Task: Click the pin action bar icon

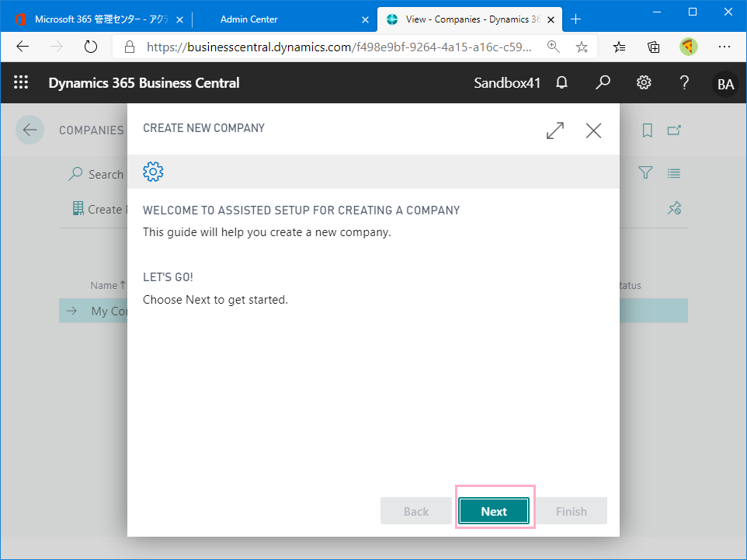Action: pos(674,208)
